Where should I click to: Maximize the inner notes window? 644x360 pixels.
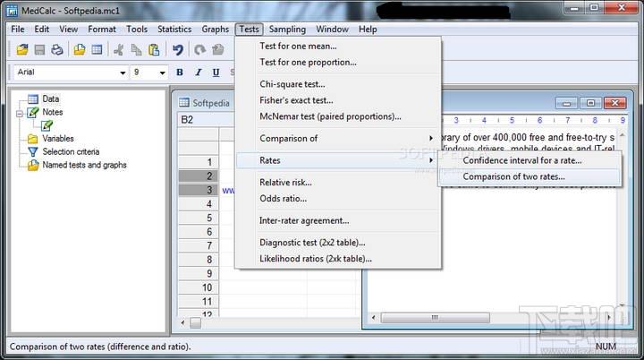[590, 103]
